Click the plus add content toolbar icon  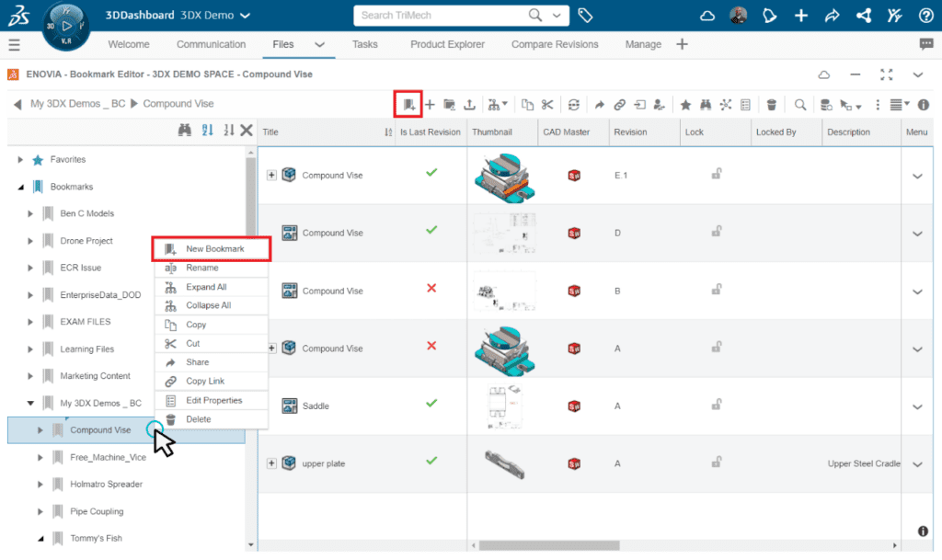430,105
